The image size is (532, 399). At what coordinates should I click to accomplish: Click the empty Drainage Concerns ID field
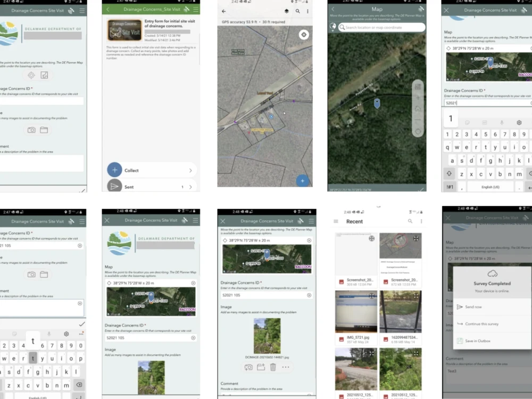(x=41, y=101)
